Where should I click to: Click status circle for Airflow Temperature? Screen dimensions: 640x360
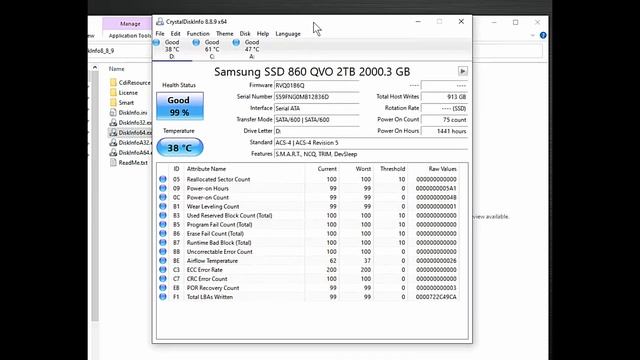(x=163, y=260)
